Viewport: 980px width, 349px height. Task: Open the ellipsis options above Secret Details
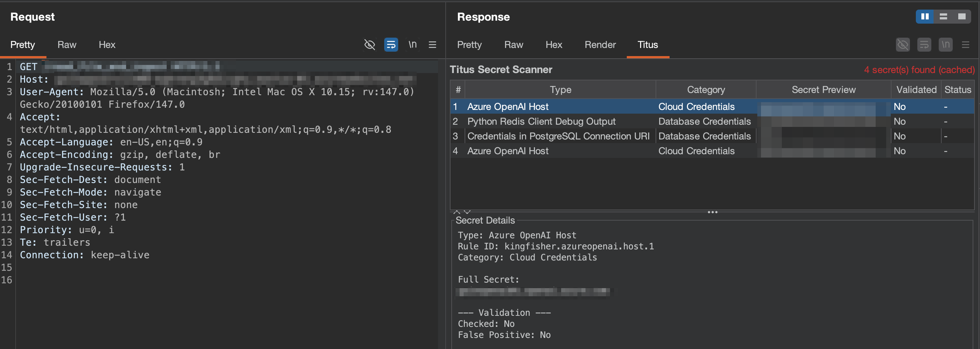tap(712, 212)
